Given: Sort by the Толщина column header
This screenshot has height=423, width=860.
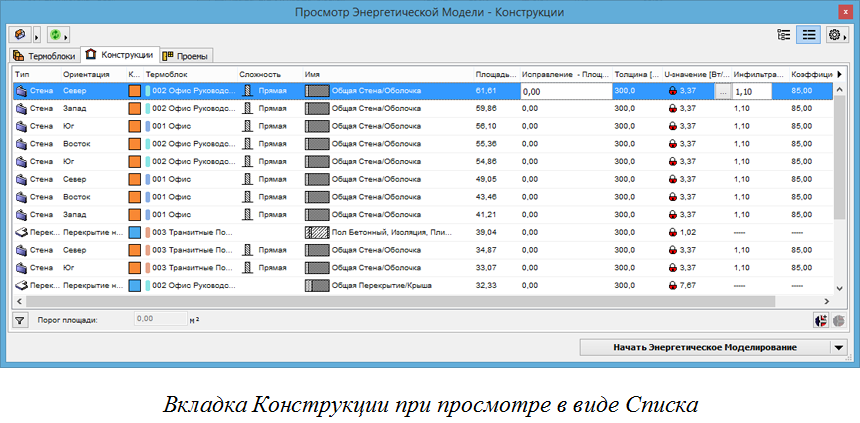Looking at the screenshot, I should point(636,74).
